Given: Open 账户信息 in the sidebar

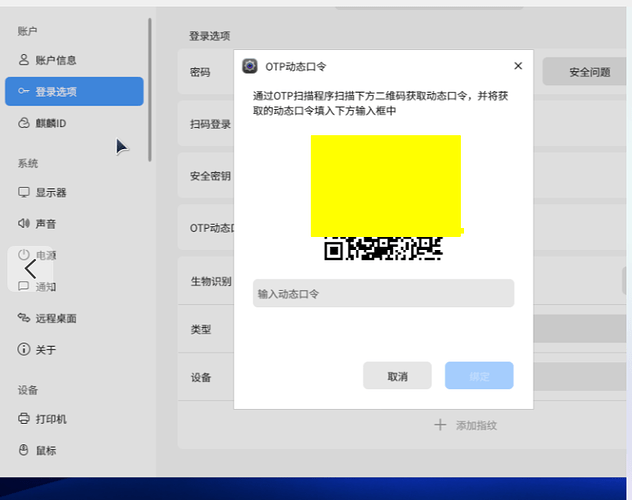Looking at the screenshot, I should point(74,60).
